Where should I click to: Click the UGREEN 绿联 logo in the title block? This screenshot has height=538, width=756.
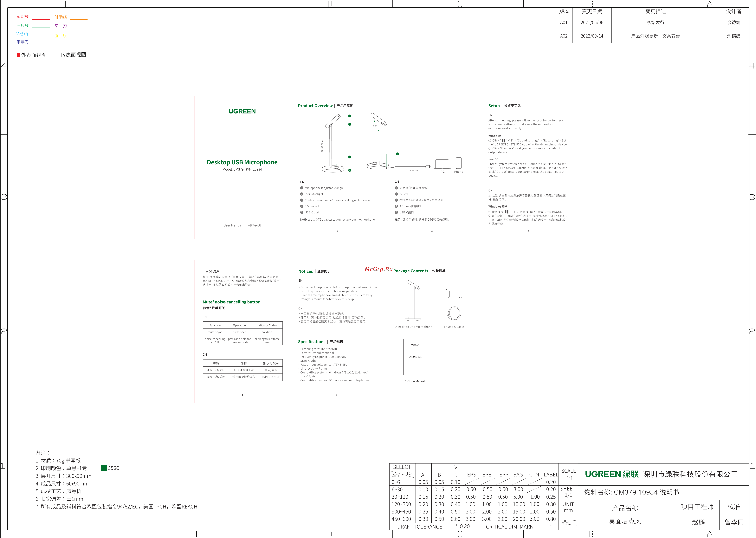[612, 474]
